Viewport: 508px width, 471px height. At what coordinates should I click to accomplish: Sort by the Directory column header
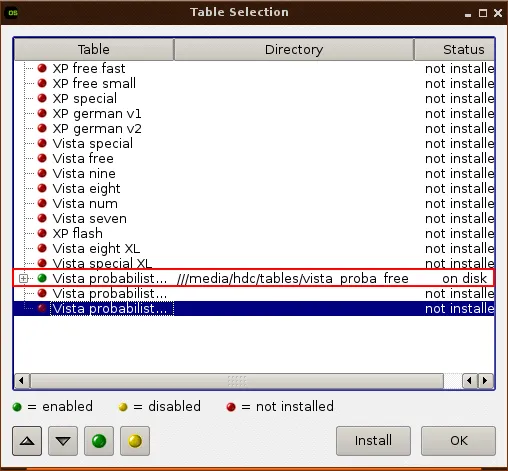point(294,49)
